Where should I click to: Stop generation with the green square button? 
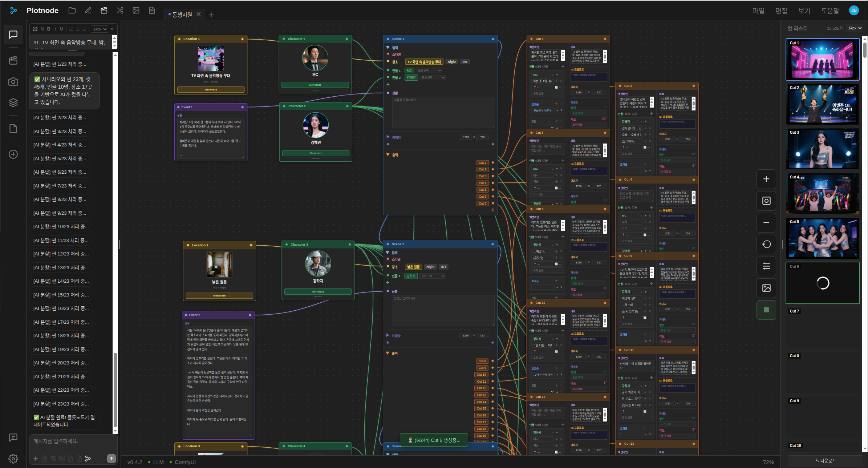pos(766,310)
